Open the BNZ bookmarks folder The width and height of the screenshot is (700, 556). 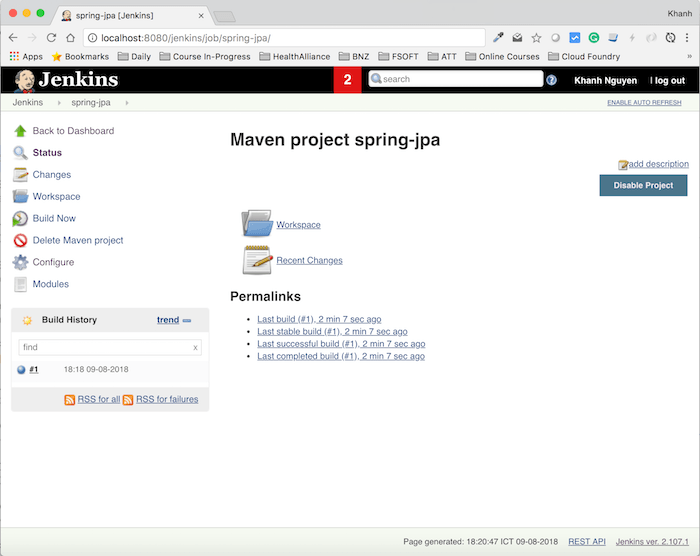pyautogui.click(x=354, y=56)
